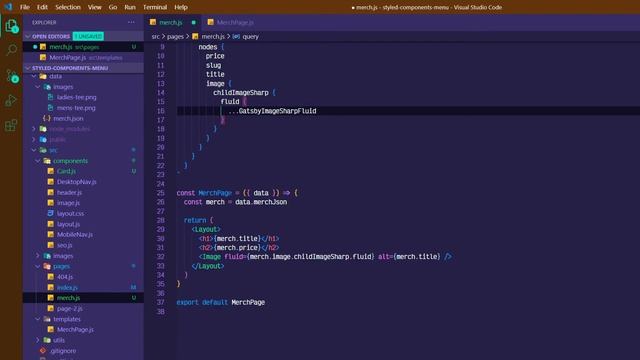Collapse the templates folder
Image resolution: width=640 pixels, height=360 pixels.
pos(38,319)
